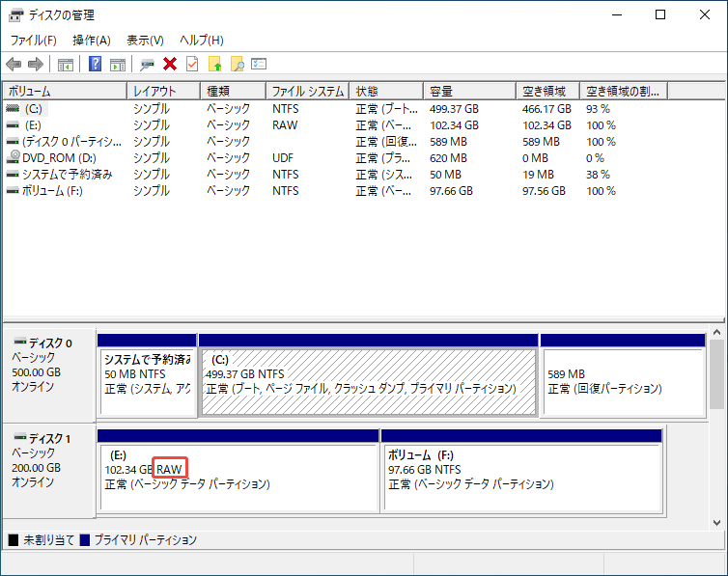This screenshot has width=728, height=576.
Task: Click the Forward arrow toolbar icon
Action: coord(36,64)
